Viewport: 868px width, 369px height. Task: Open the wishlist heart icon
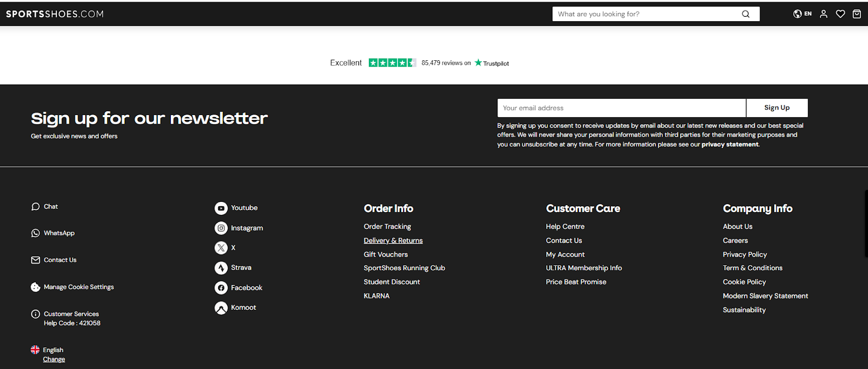(x=840, y=14)
